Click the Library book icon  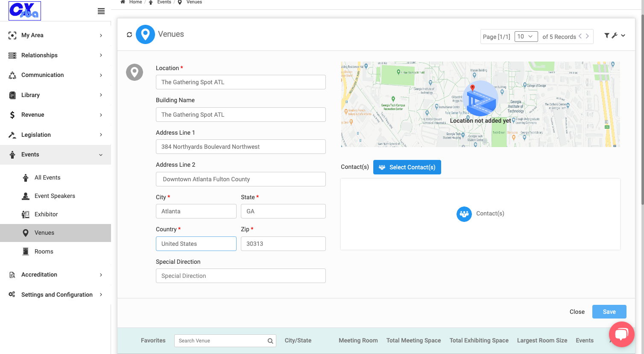[x=12, y=95]
